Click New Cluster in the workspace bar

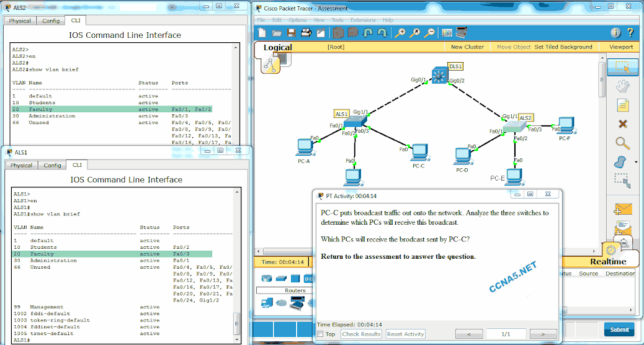tap(467, 47)
